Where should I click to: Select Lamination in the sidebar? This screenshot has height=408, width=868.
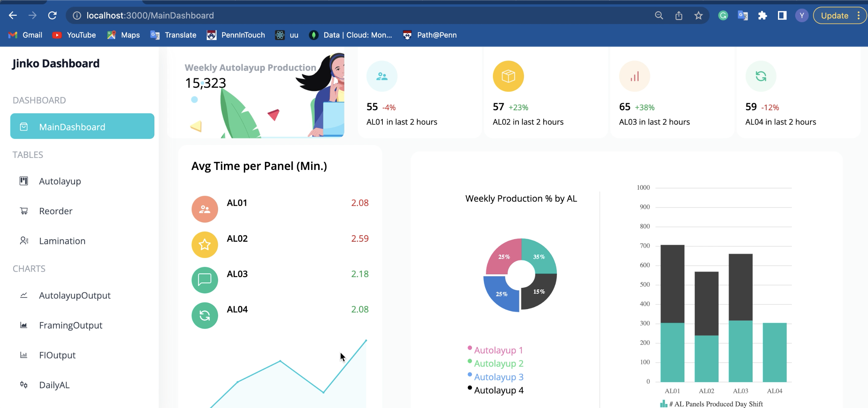point(62,241)
